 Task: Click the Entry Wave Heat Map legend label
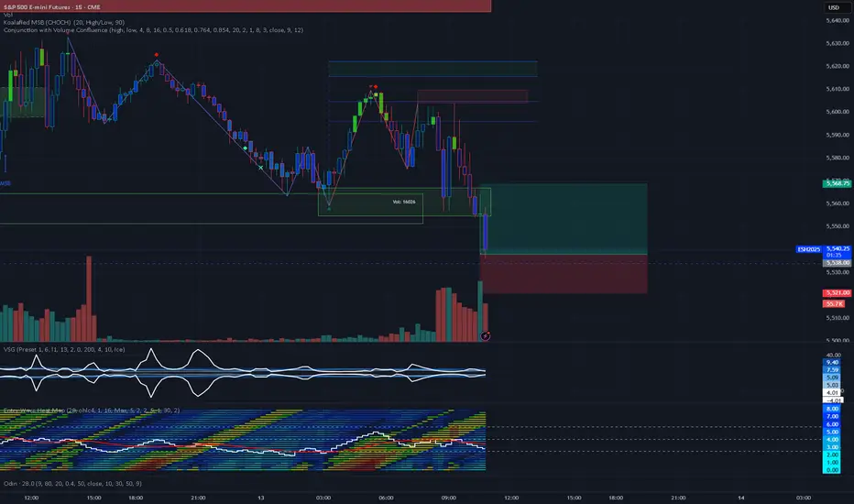coord(91,411)
